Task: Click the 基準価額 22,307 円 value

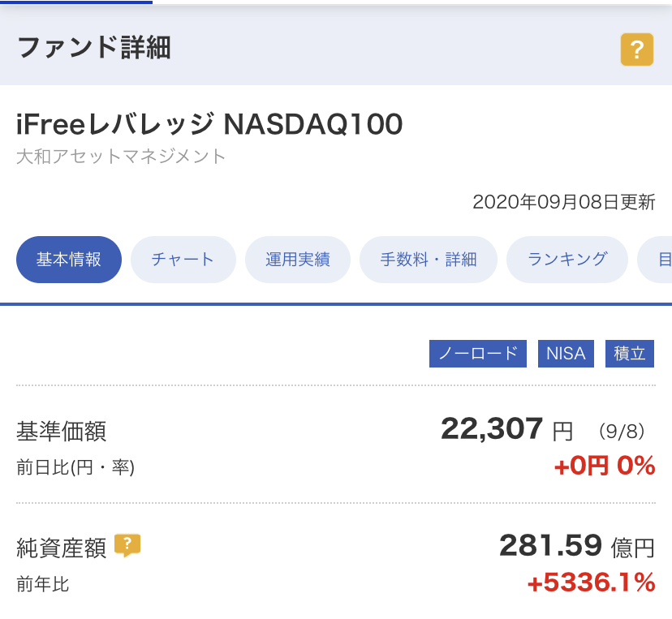Action: (x=506, y=429)
